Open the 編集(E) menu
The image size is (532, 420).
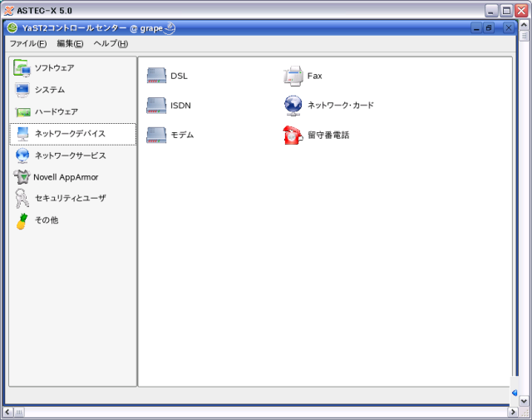[70, 43]
